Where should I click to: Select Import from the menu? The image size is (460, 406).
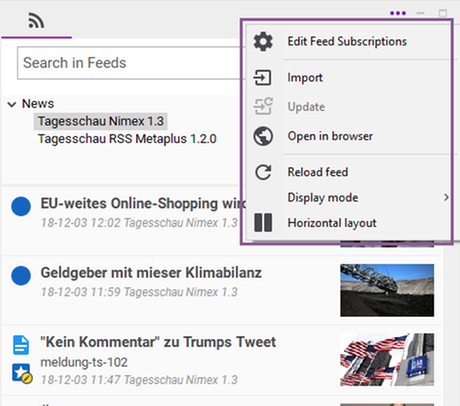[305, 78]
